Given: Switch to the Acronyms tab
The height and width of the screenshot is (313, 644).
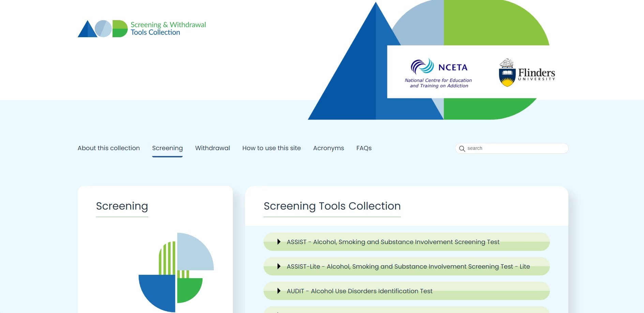Looking at the screenshot, I should click(328, 148).
